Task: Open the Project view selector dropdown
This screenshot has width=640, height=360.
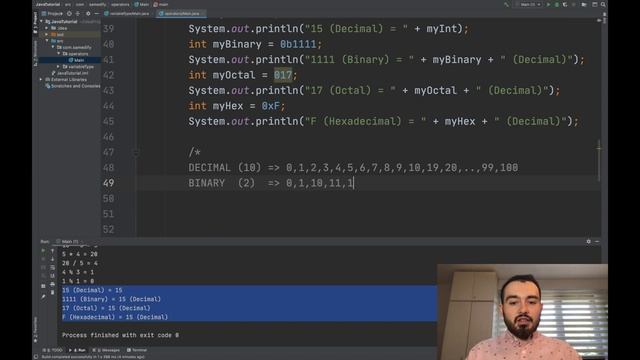Action: pos(52,13)
